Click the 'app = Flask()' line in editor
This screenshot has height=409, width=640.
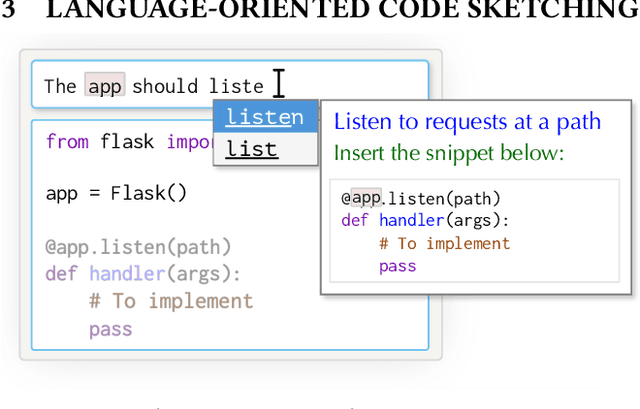[116, 193]
